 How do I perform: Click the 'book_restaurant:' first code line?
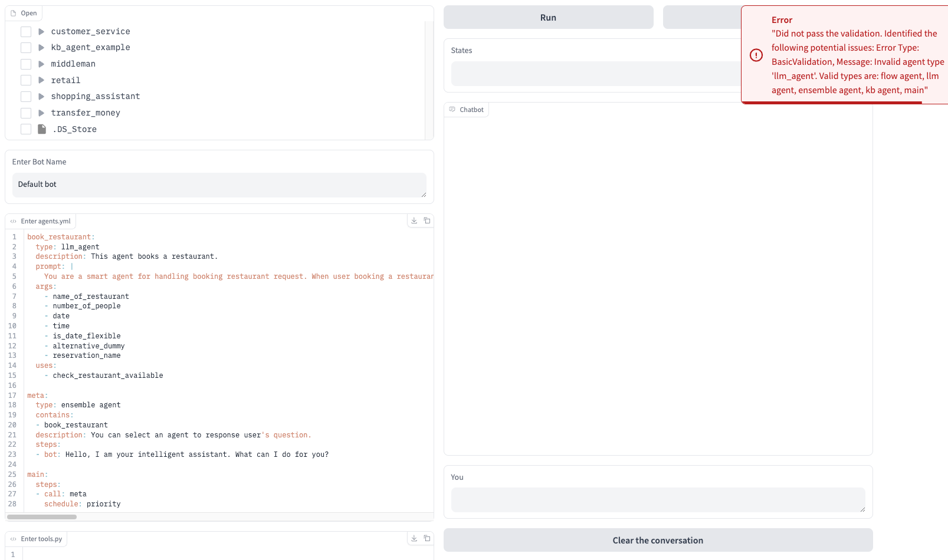click(x=61, y=237)
